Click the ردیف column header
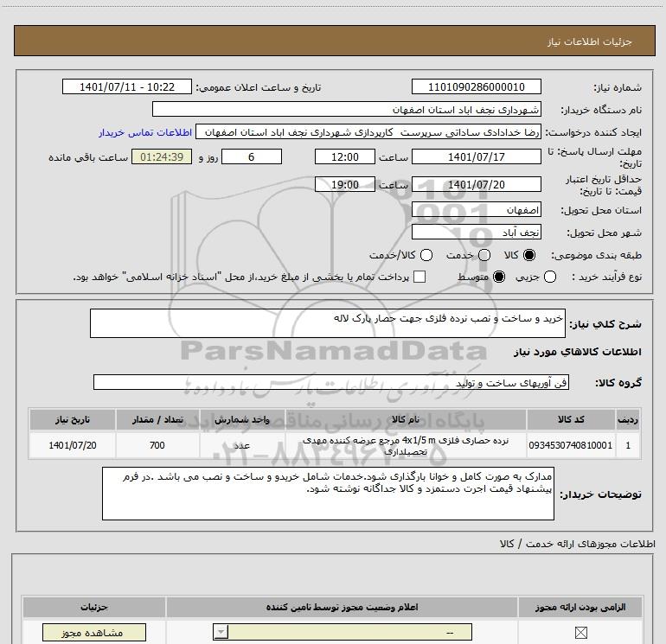Image resolution: width=666 pixels, height=644 pixels. coord(628,419)
